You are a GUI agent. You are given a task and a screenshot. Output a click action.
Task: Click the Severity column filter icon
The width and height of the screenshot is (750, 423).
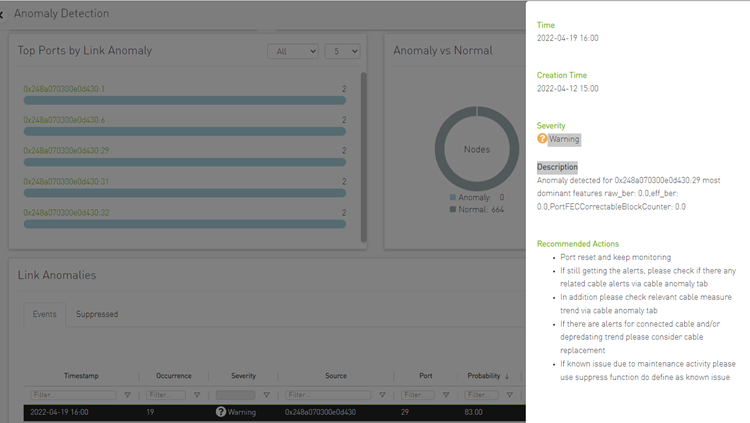266,395
